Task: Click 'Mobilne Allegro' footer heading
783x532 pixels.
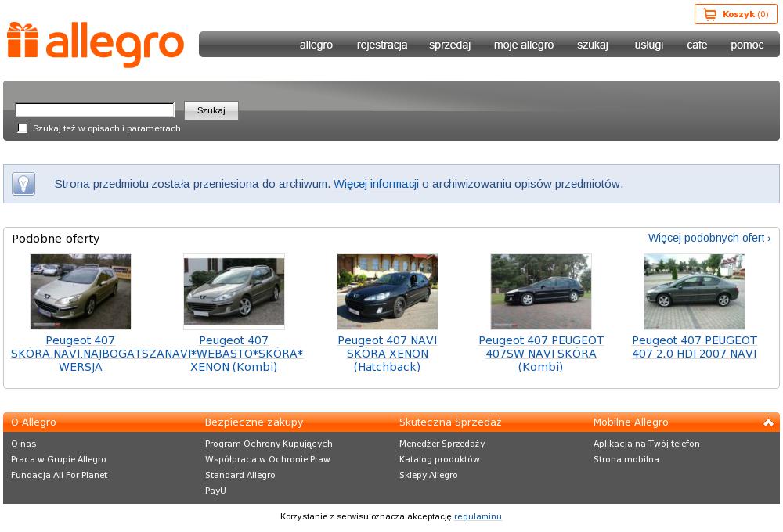Action: [630, 422]
